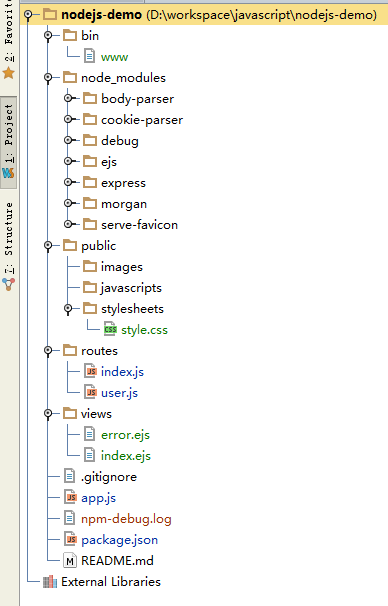The width and height of the screenshot is (388, 606).
Task: Click the file icon beside .gitignore
Action: click(69, 476)
